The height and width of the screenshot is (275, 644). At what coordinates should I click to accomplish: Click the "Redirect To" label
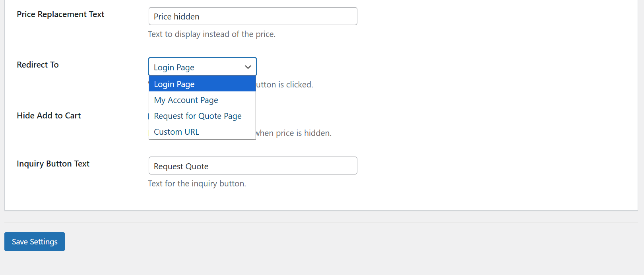(x=37, y=64)
